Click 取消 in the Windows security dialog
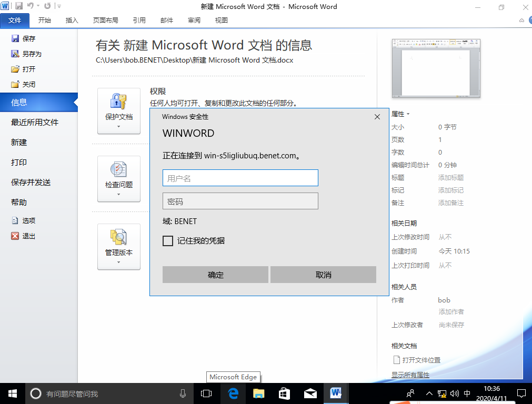532x404 pixels. tap(323, 275)
